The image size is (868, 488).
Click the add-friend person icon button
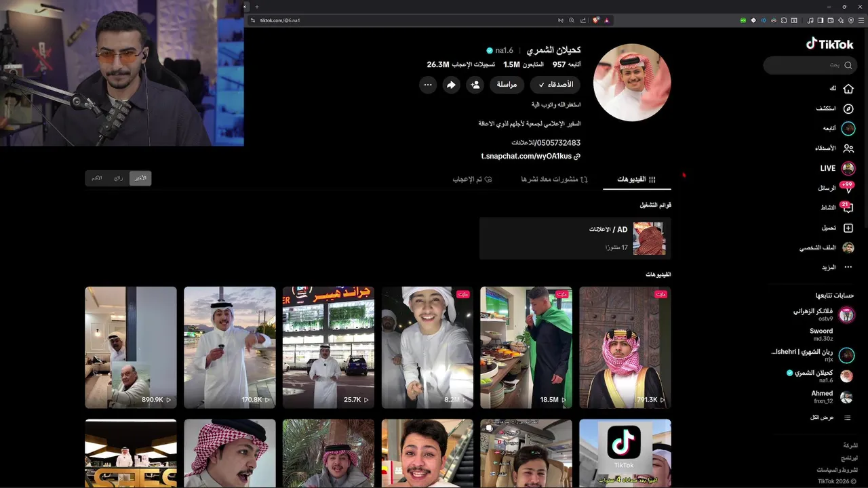pos(475,85)
